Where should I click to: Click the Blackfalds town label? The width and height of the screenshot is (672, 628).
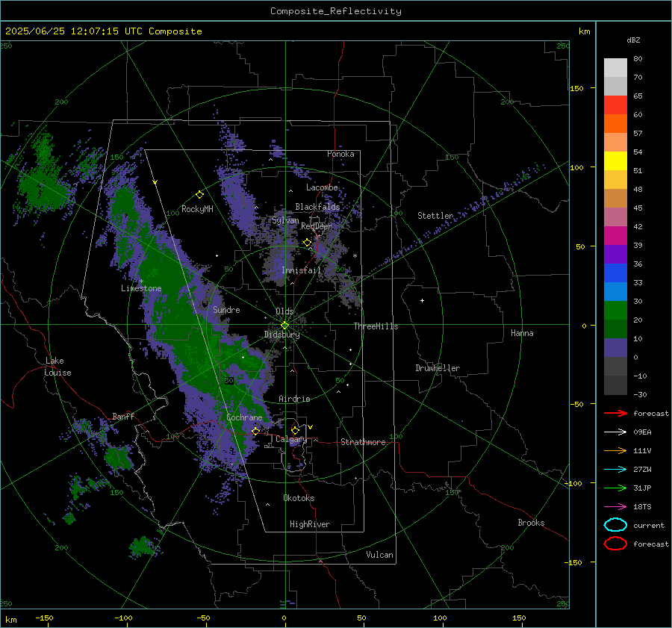tap(317, 207)
